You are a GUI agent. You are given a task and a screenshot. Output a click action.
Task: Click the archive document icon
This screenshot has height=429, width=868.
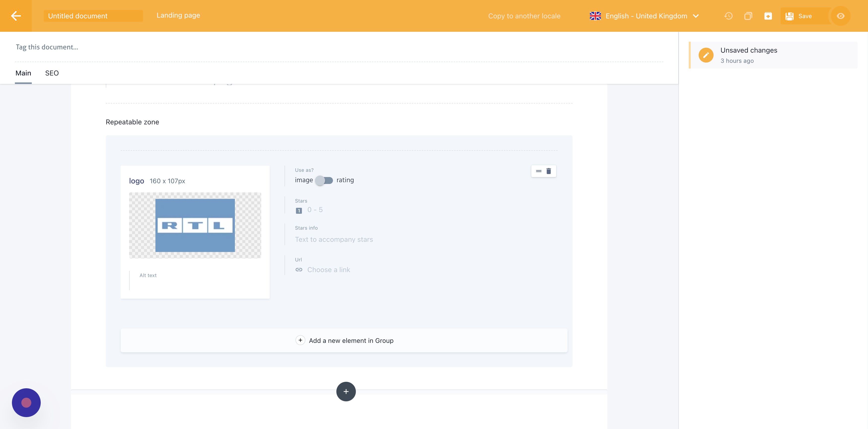[x=768, y=16]
